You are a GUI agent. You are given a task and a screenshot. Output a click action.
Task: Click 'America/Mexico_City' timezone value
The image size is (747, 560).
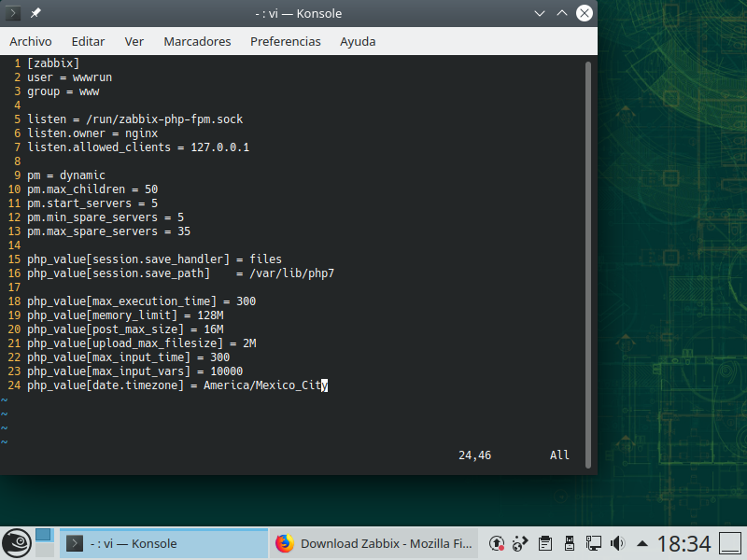point(266,385)
